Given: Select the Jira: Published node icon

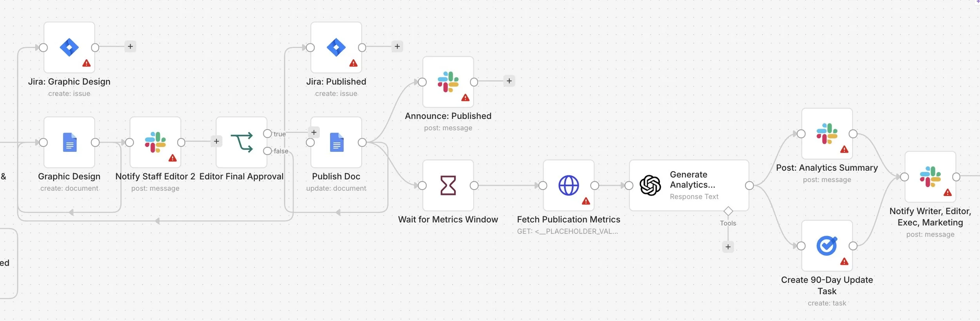Looking at the screenshot, I should [336, 47].
